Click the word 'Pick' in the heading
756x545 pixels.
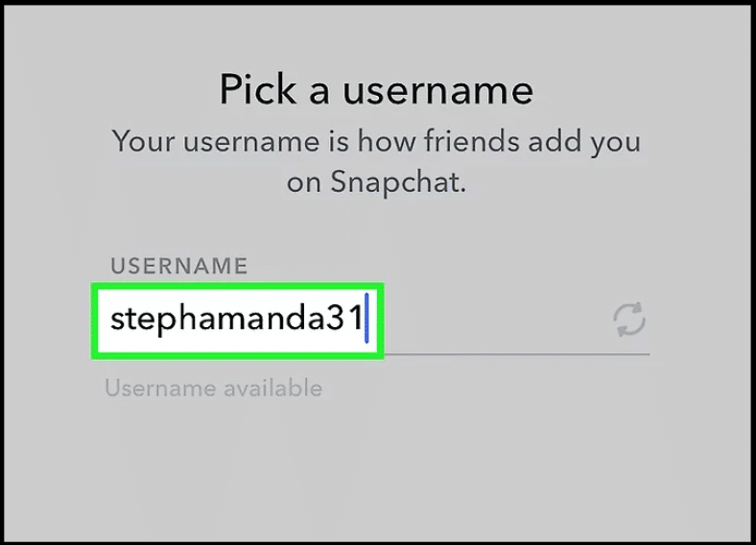[x=257, y=88]
